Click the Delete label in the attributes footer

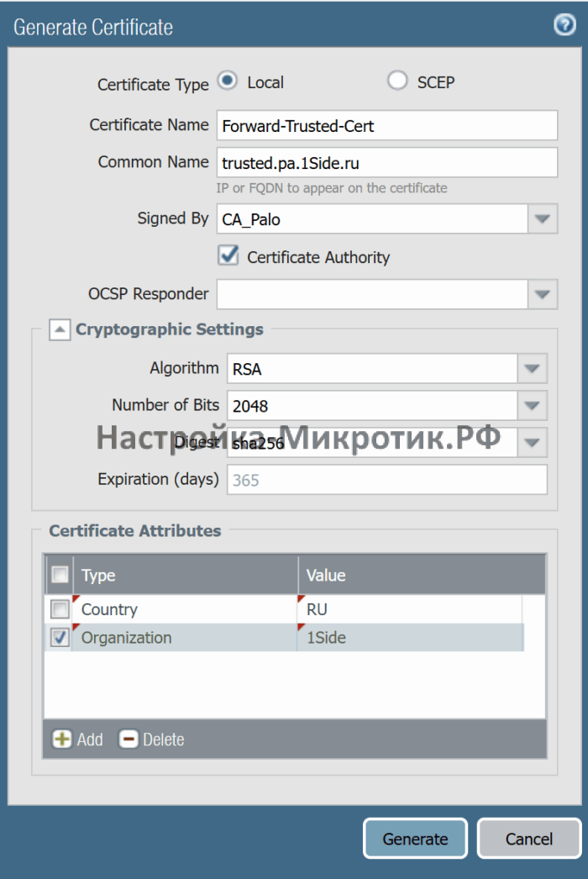pos(164,740)
